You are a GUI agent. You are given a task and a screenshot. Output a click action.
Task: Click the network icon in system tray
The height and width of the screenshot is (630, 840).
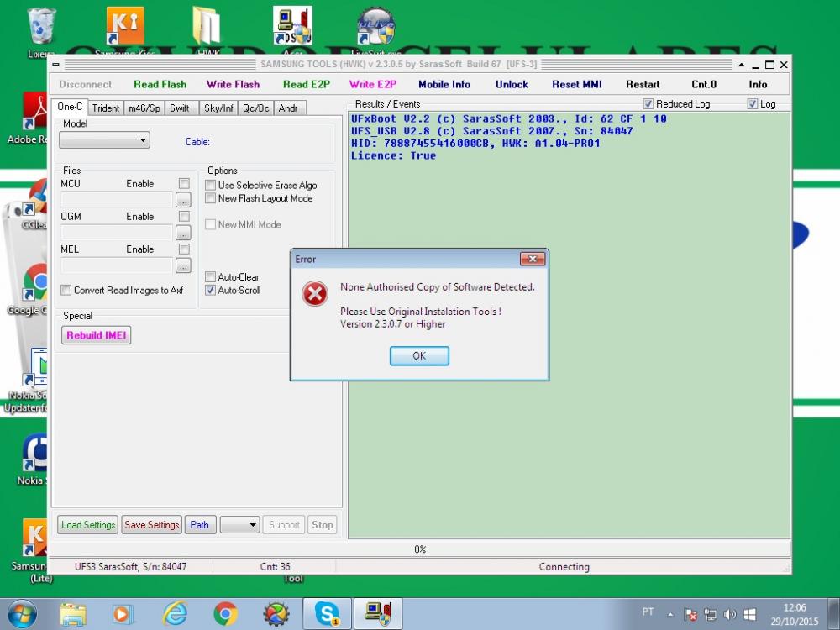[711, 615]
